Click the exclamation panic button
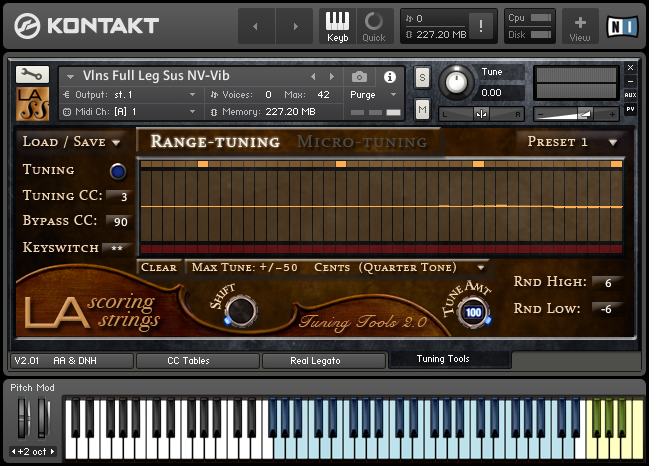The image size is (649, 466). pos(481,26)
